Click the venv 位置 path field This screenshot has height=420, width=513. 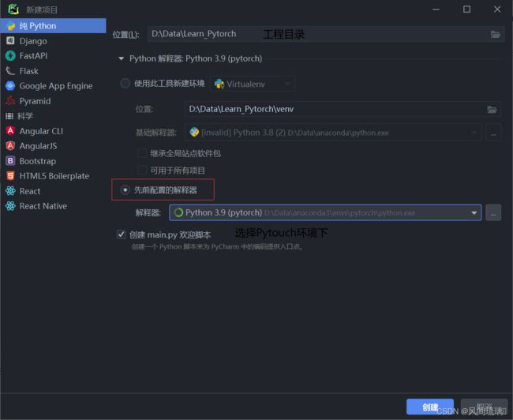(x=343, y=109)
